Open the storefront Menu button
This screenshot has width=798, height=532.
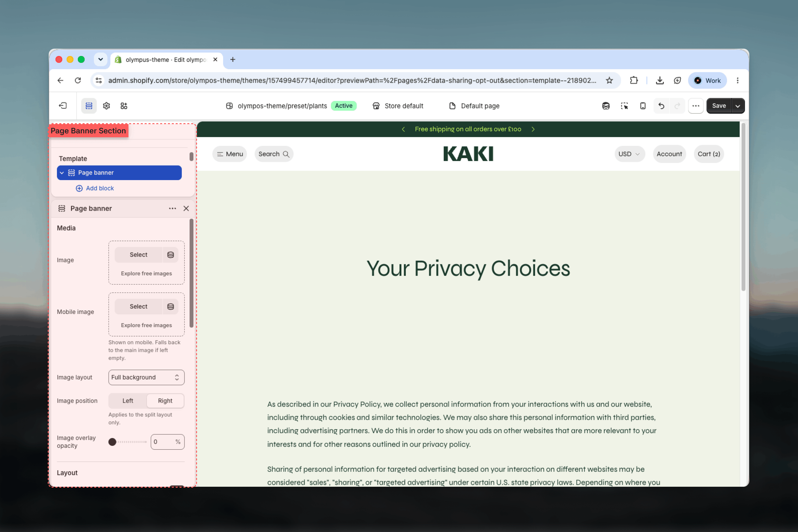(230, 154)
